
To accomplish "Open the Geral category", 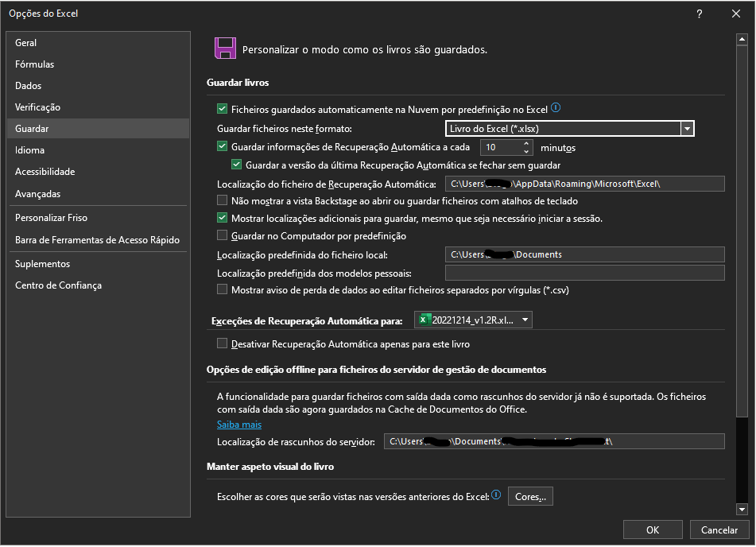I will point(99,42).
